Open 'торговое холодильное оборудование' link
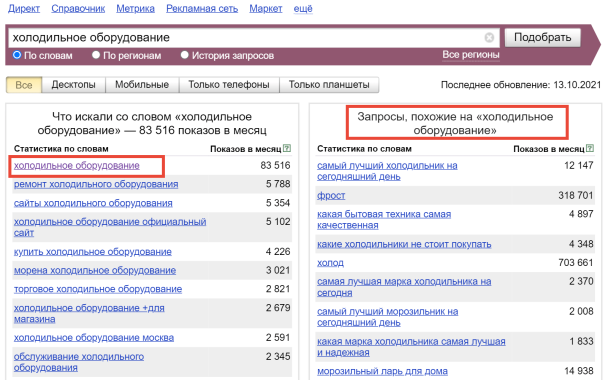 point(98,289)
